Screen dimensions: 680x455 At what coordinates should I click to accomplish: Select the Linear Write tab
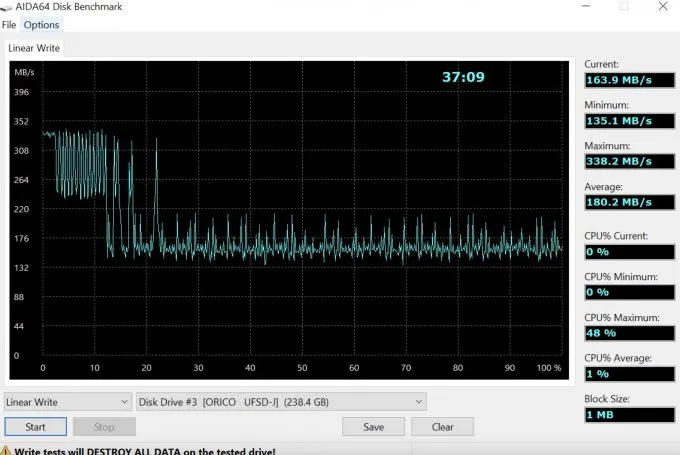tap(34, 48)
